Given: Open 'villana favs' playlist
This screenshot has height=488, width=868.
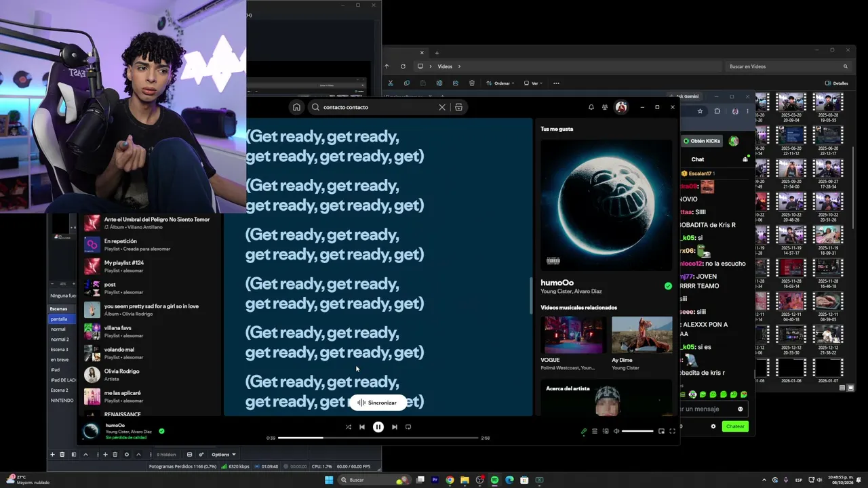Looking at the screenshot, I should (152, 331).
